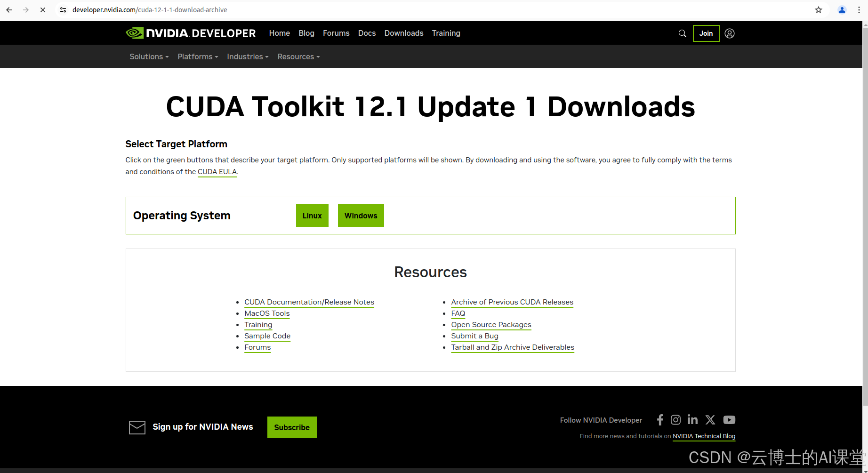The width and height of the screenshot is (868, 473).
Task: Open Downloads in the top navigation
Action: [x=404, y=33]
